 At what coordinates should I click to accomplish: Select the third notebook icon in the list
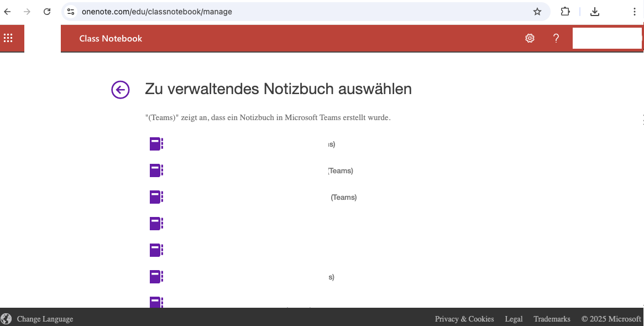156,197
